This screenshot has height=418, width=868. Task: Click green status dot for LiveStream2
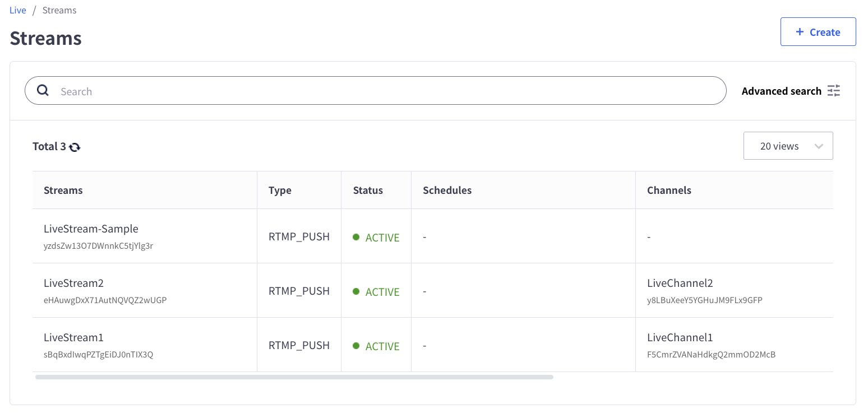[x=356, y=291]
